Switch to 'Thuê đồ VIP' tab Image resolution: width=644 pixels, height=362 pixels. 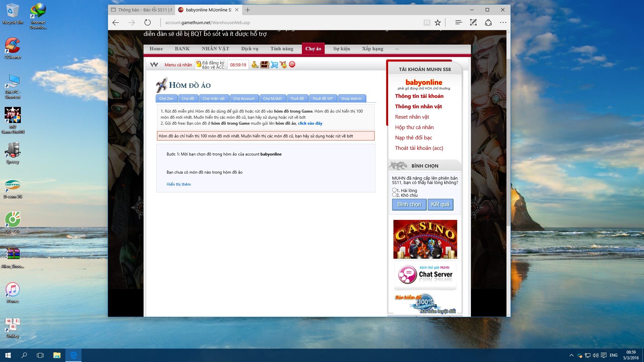322,99
